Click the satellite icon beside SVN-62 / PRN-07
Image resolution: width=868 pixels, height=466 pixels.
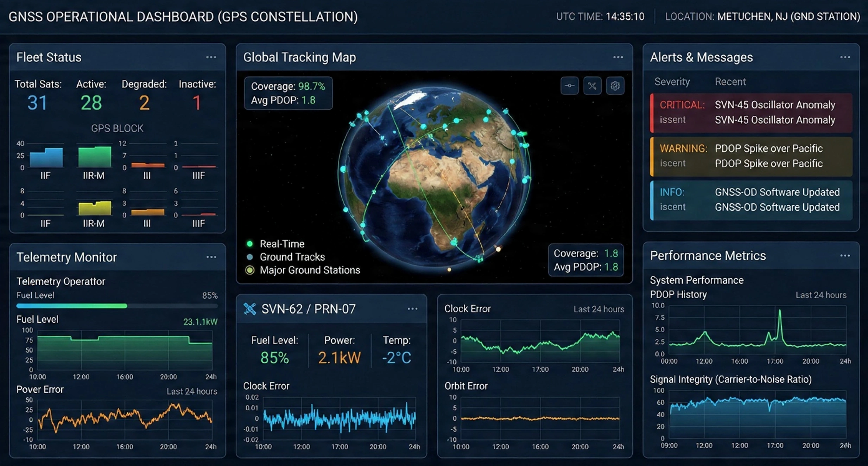click(x=250, y=309)
